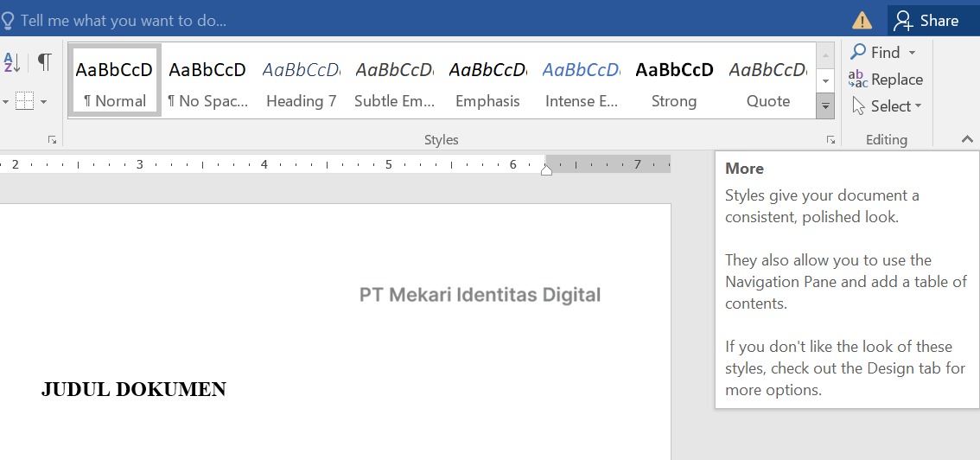The height and width of the screenshot is (460, 980).
Task: Collapse the ribbon with the chevron
Action: [x=967, y=139]
